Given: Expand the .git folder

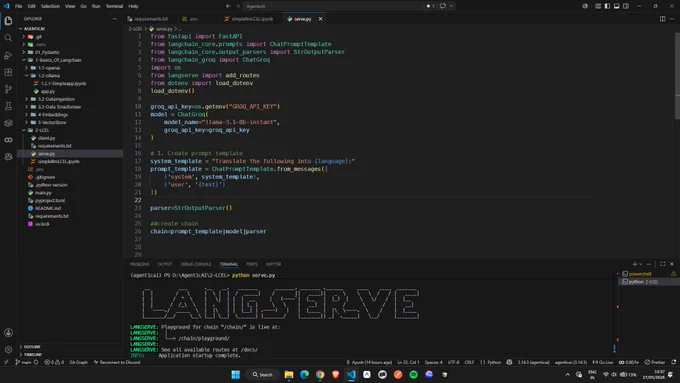Looking at the screenshot, I should coord(38,36).
